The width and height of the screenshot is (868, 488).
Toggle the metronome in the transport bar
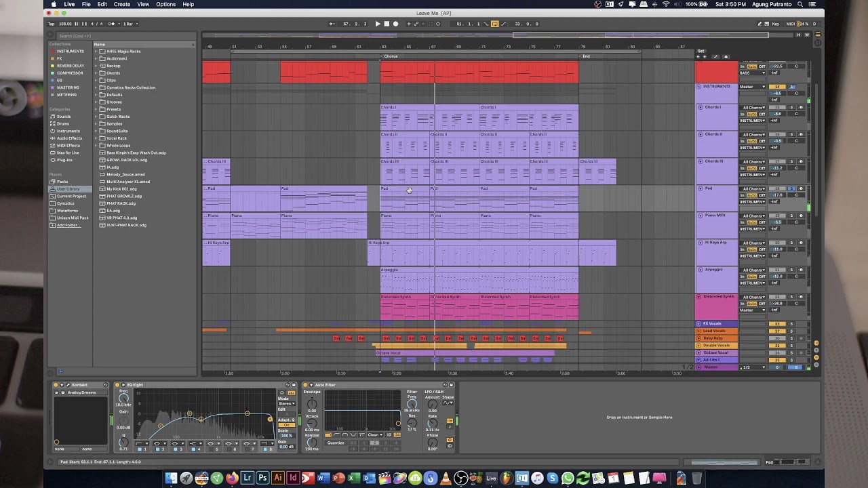113,24
